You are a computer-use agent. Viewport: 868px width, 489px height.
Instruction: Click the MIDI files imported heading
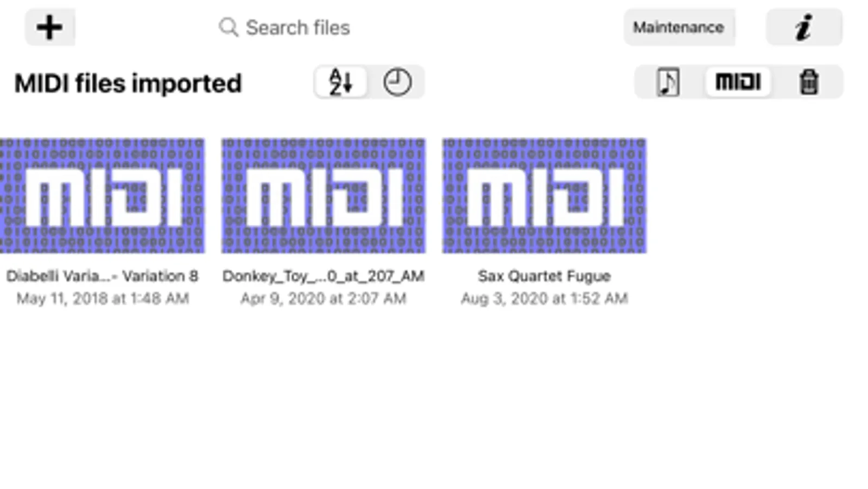pos(128,83)
